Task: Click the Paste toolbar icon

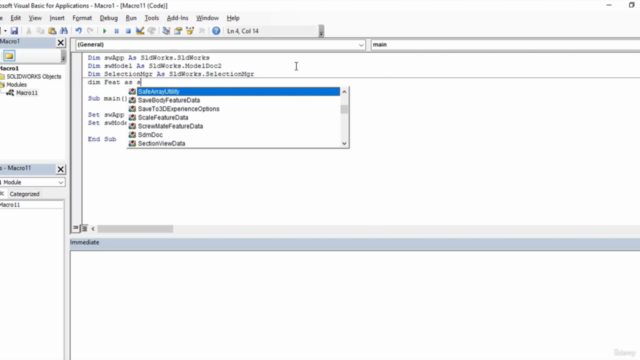Action: tap(52, 31)
